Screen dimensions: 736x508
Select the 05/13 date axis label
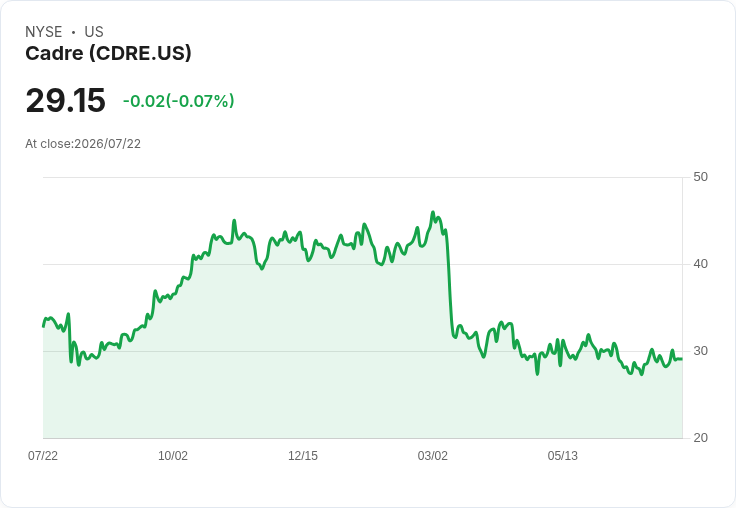[562, 455]
